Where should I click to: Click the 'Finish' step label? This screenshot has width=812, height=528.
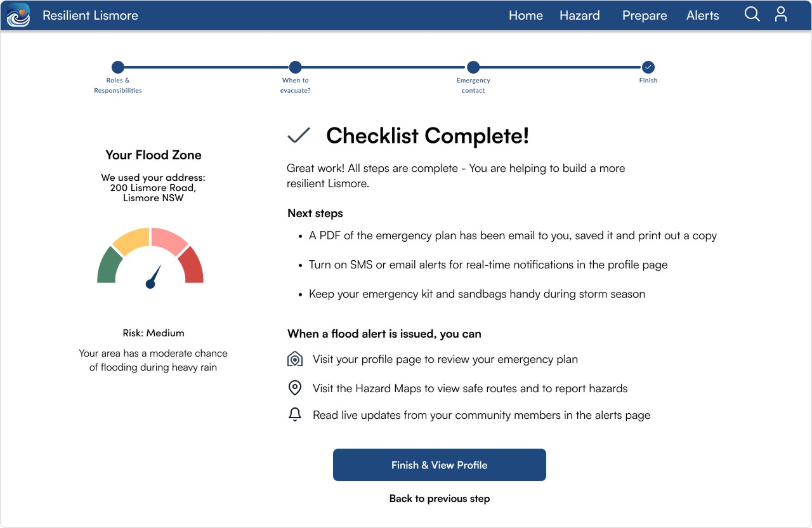coord(648,81)
